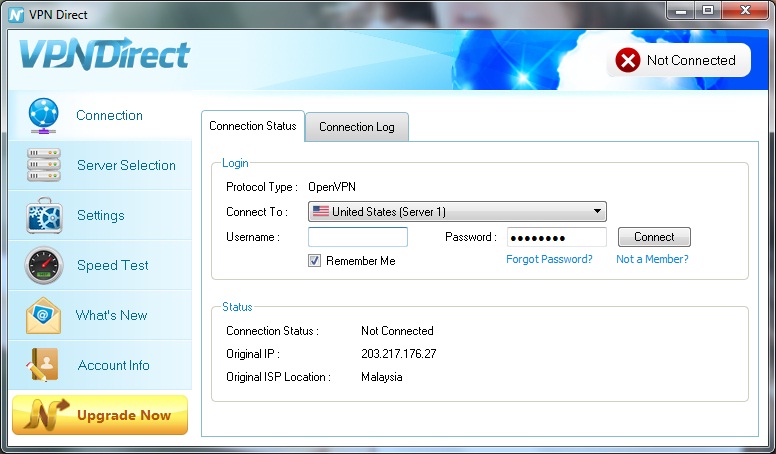The image size is (776, 454).
Task: Click the Not a Member? link
Action: point(652,259)
